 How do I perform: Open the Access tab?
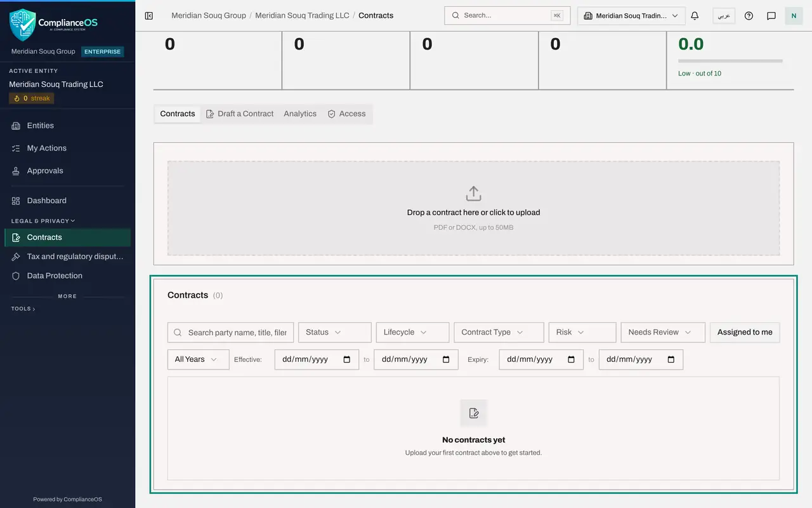tap(346, 114)
